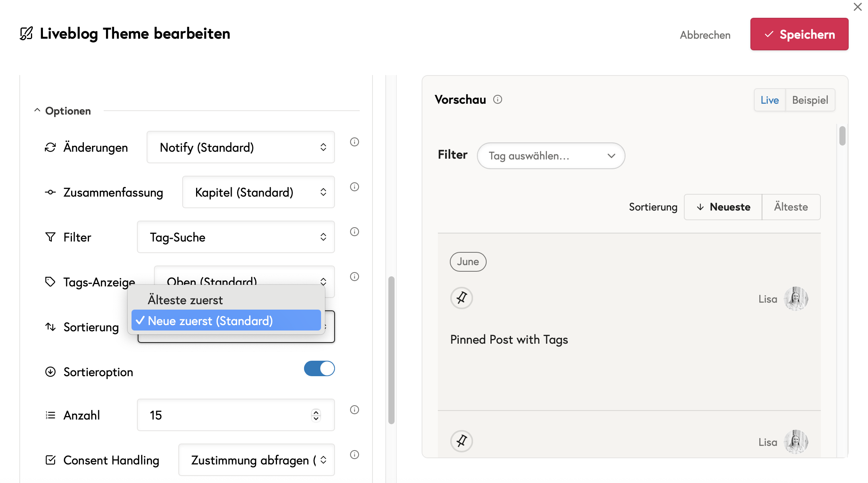This screenshot has height=483, width=868.
Task: Toggle the Sortieroption switch off
Action: click(x=319, y=368)
